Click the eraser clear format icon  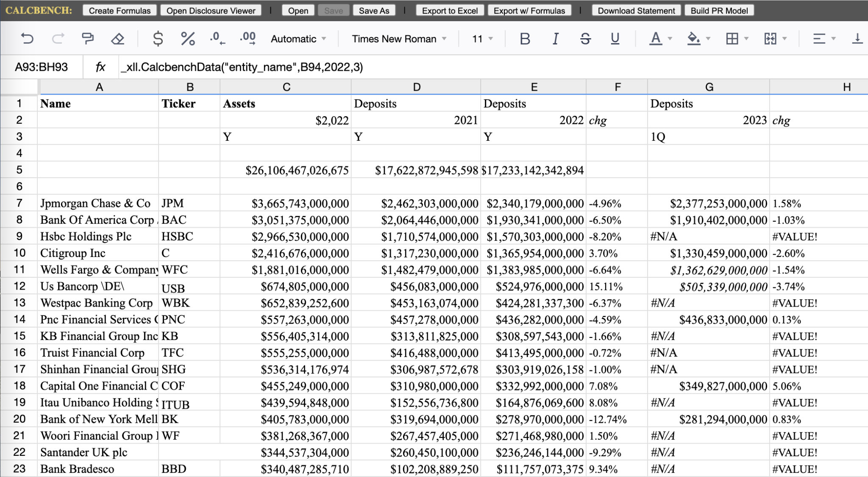click(x=117, y=39)
